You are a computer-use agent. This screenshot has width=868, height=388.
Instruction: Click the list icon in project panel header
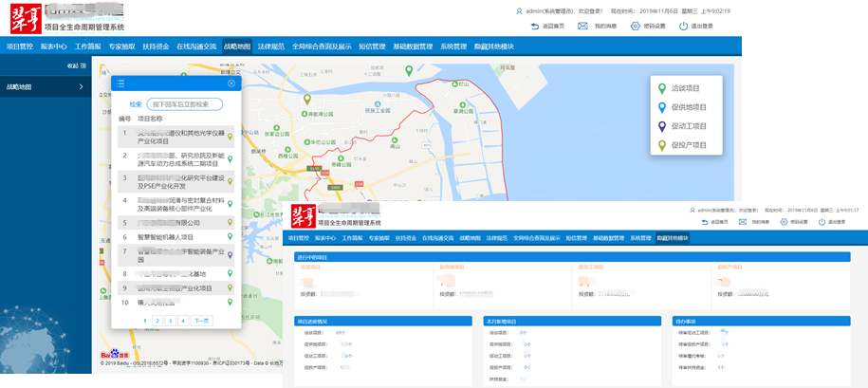(x=120, y=83)
